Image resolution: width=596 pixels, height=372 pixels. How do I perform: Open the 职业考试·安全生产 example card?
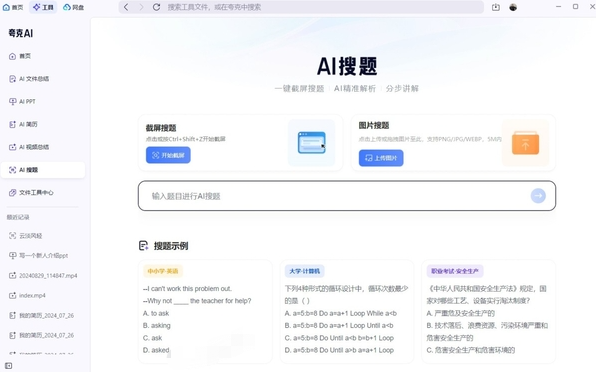(x=488, y=311)
